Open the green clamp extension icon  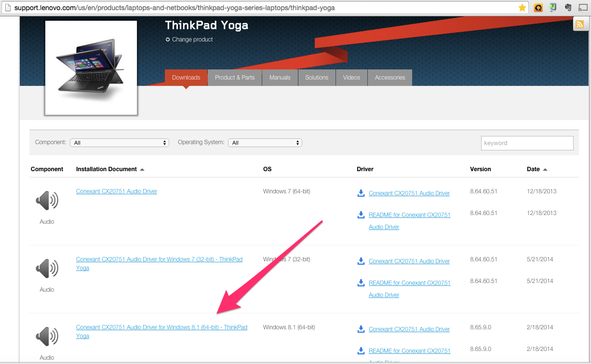(x=553, y=8)
